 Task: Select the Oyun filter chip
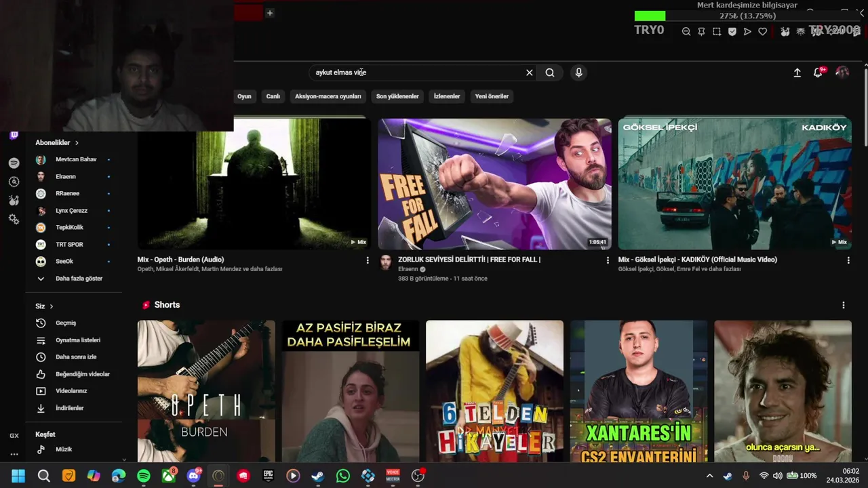[x=244, y=96]
